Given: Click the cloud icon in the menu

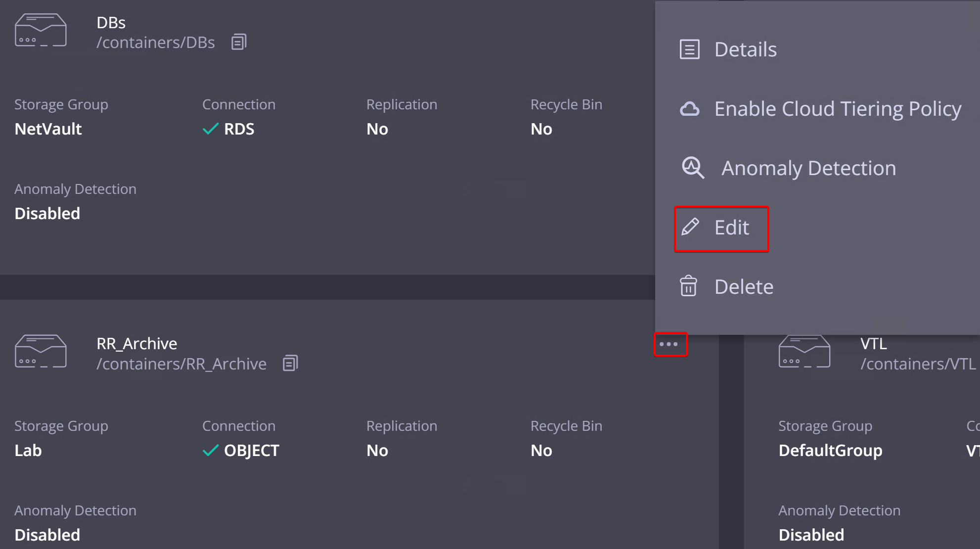Looking at the screenshot, I should pyautogui.click(x=689, y=109).
